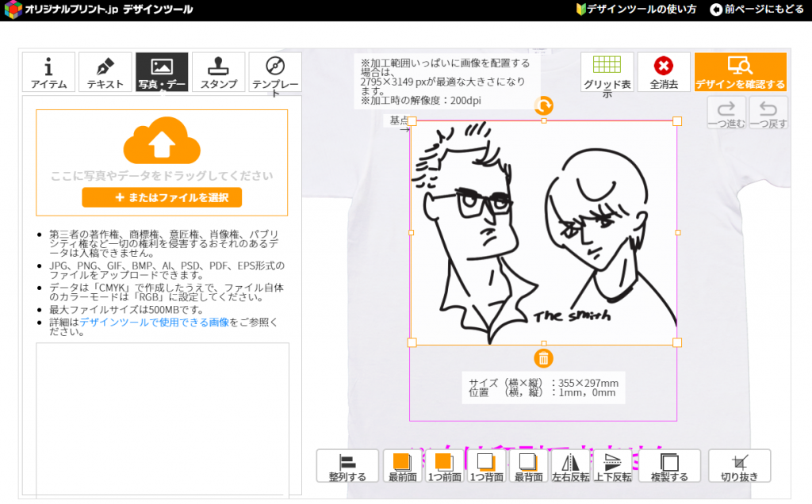Image resolution: width=812 pixels, height=504 pixels.
Task: Click 一つ進む redo button
Action: click(x=726, y=113)
